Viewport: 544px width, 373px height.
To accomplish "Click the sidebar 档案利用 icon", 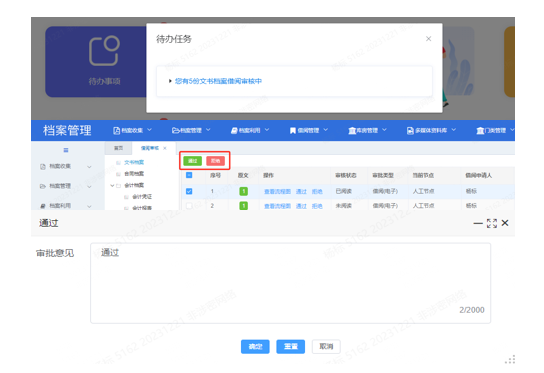I will pyautogui.click(x=43, y=206).
